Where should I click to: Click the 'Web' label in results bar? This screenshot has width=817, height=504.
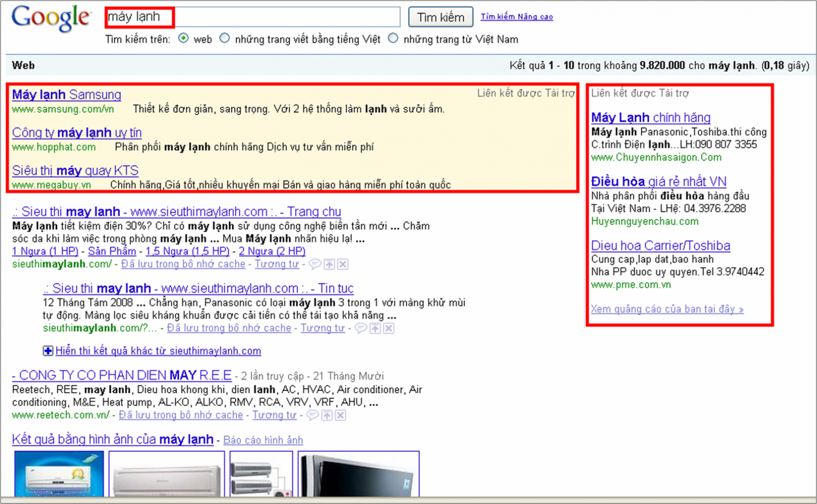[23, 65]
